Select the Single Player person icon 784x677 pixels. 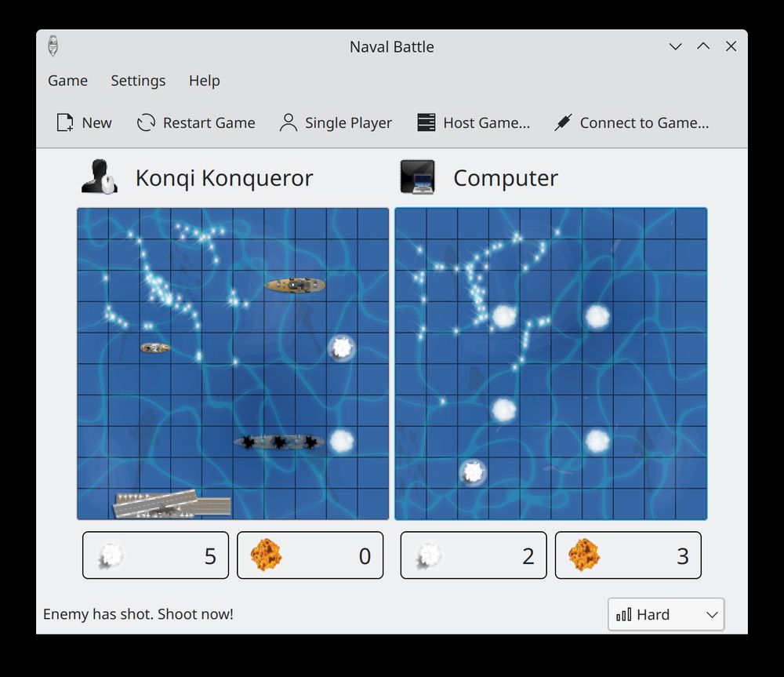tap(287, 122)
